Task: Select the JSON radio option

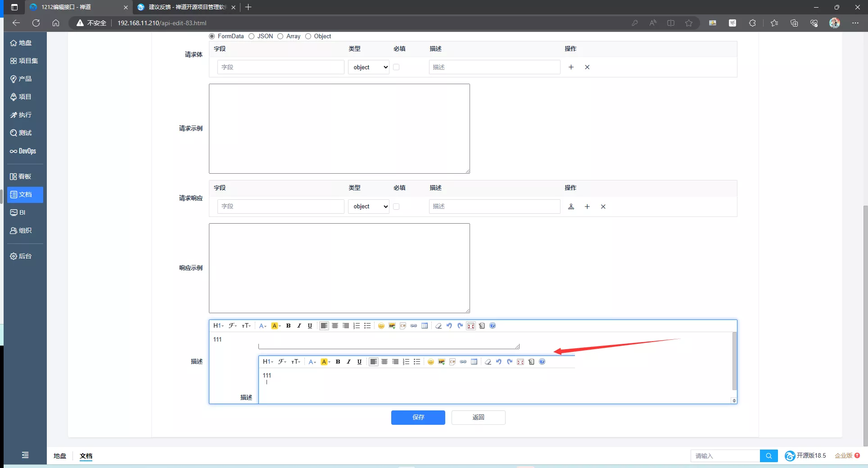Action: coord(252,36)
